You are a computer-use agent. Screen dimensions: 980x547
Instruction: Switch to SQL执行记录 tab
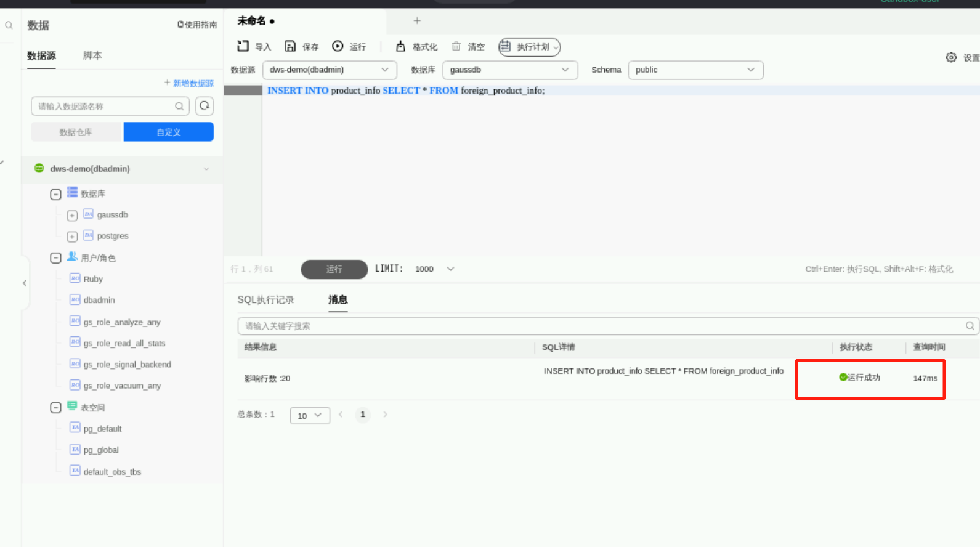[265, 300]
